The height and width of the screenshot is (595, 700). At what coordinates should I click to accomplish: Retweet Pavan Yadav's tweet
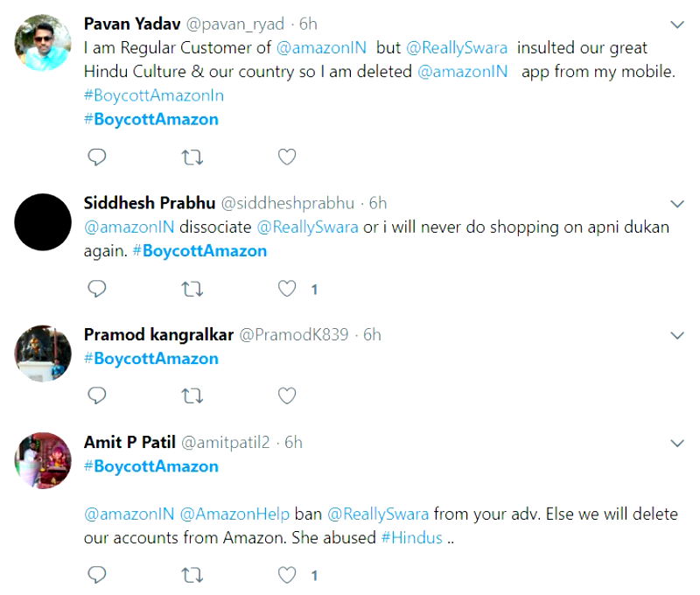192,157
